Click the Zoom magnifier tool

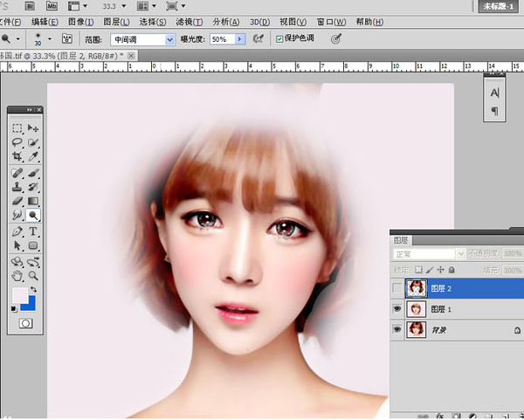click(x=34, y=274)
